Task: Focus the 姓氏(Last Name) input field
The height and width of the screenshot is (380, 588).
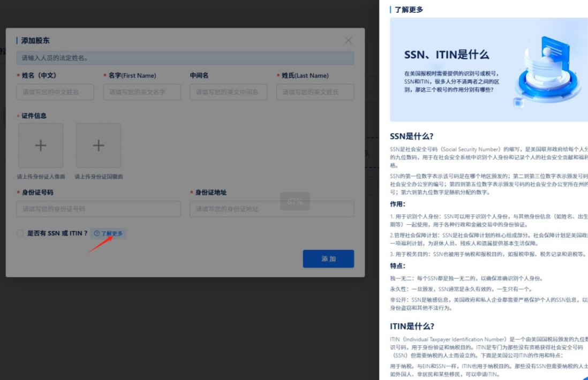Action: 315,92
